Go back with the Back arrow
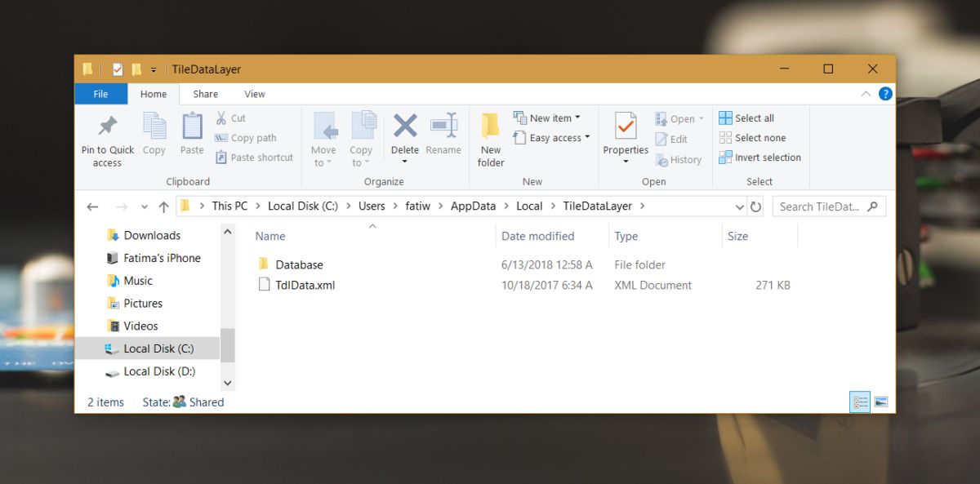 (x=92, y=206)
